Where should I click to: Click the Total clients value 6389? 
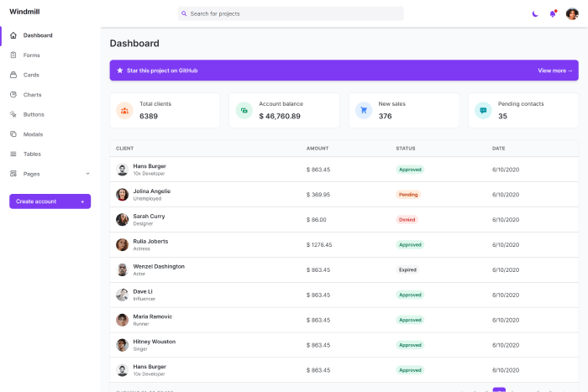pos(149,116)
